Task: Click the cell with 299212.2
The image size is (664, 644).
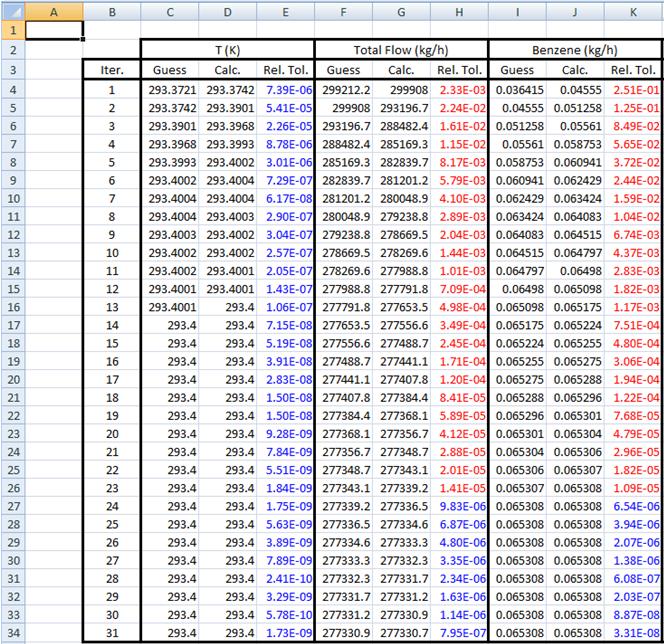Action: click(x=343, y=90)
